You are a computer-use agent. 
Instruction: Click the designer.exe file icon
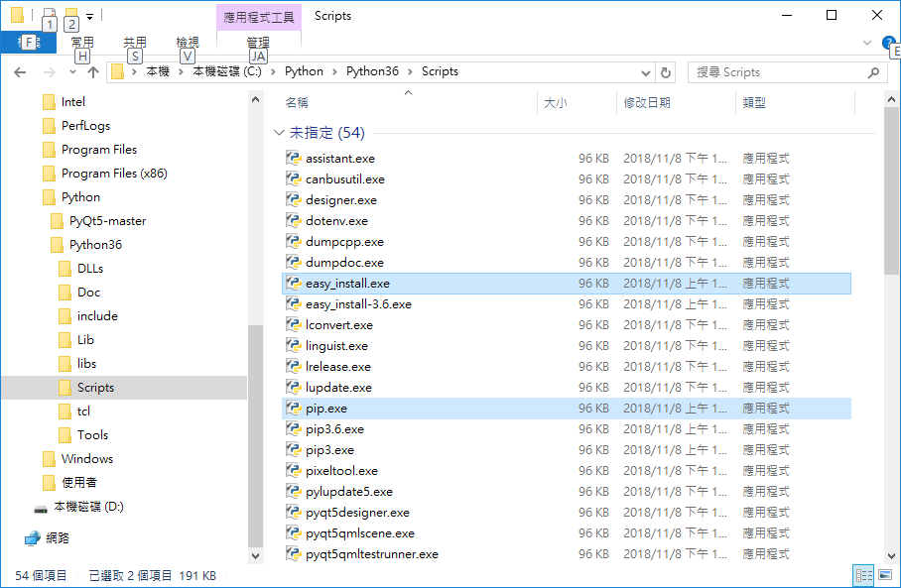[293, 200]
